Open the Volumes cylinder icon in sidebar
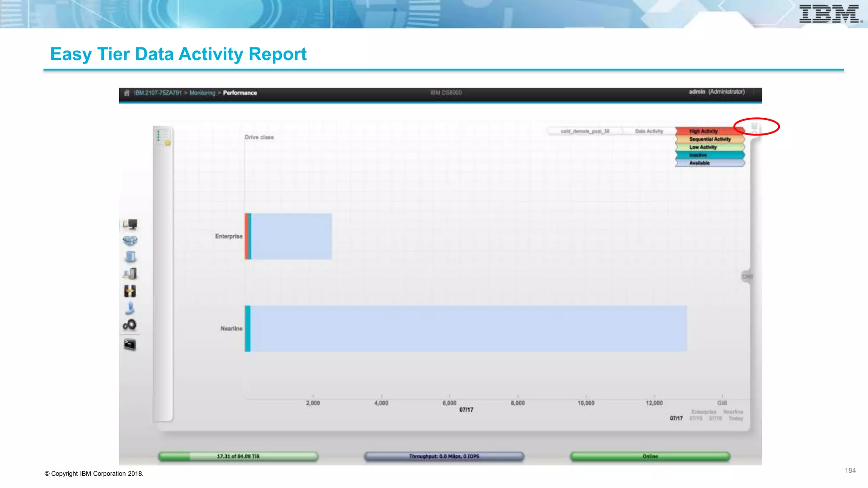The image size is (868, 488). tap(131, 257)
